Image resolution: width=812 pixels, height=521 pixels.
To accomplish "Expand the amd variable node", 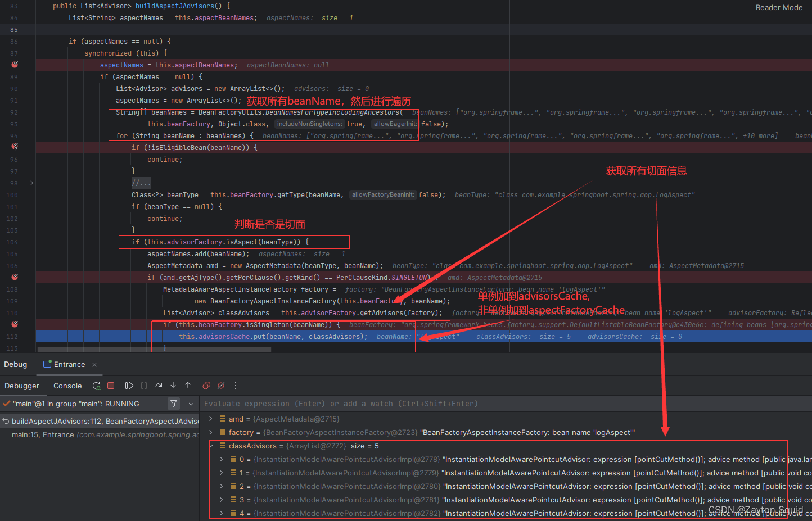I will (211, 419).
